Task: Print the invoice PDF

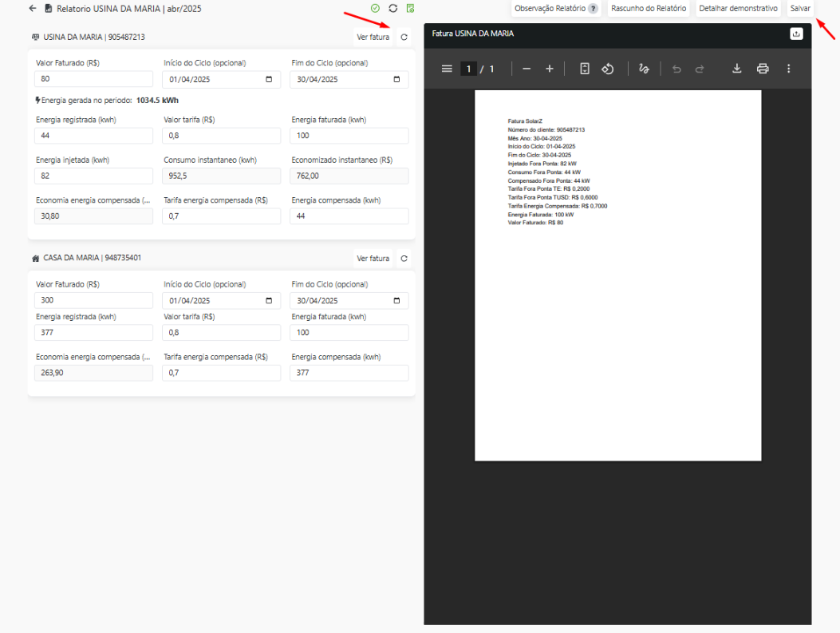Action: [763, 69]
